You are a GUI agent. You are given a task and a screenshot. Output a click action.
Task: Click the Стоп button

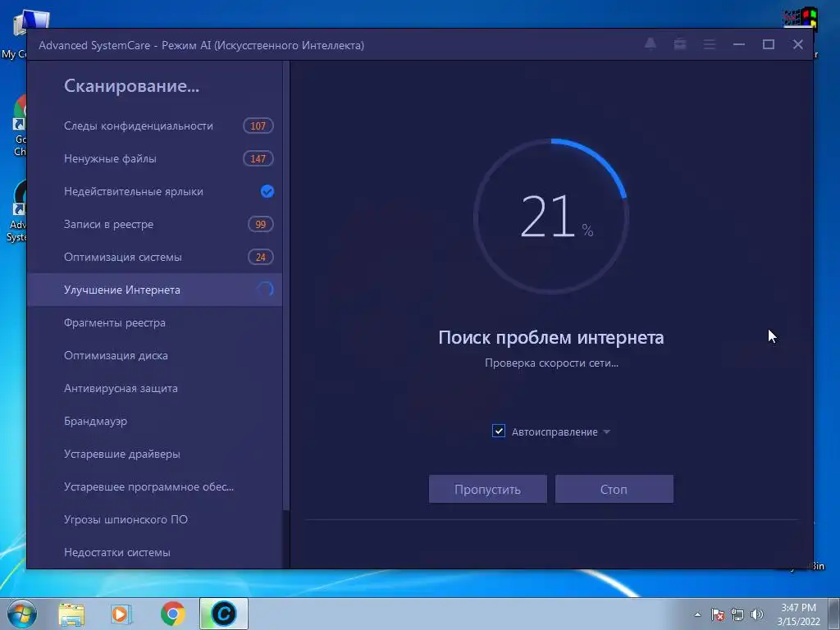point(614,489)
